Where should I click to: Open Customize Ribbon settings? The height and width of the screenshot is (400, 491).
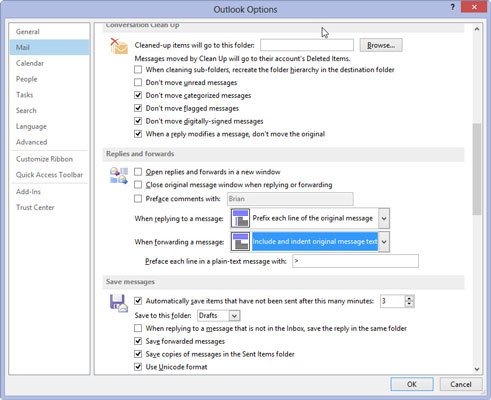49,159
